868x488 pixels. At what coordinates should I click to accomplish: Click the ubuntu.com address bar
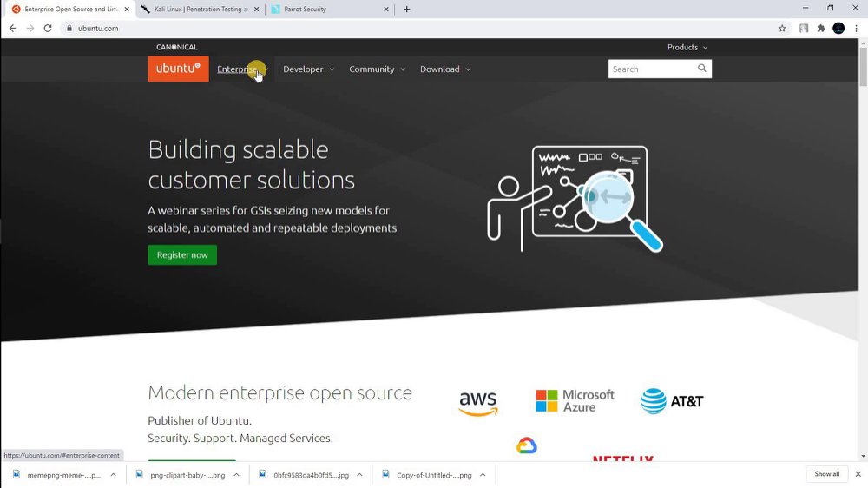click(421, 29)
